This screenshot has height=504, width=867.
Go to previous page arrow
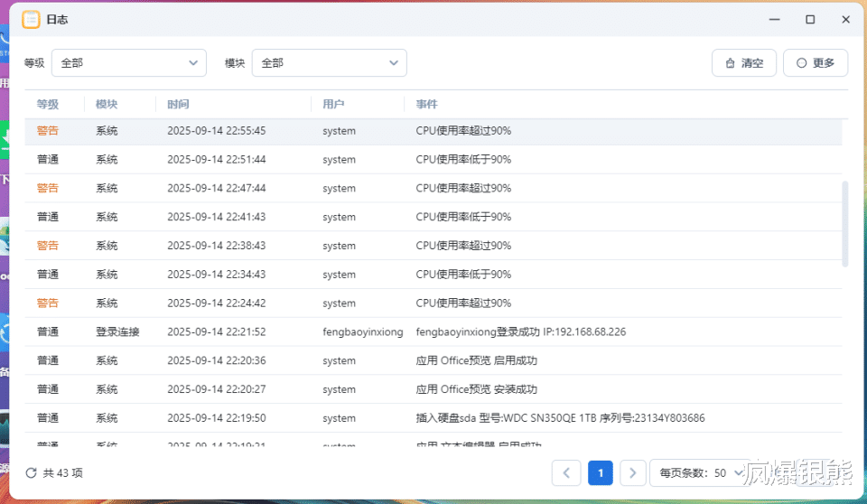[566, 473]
